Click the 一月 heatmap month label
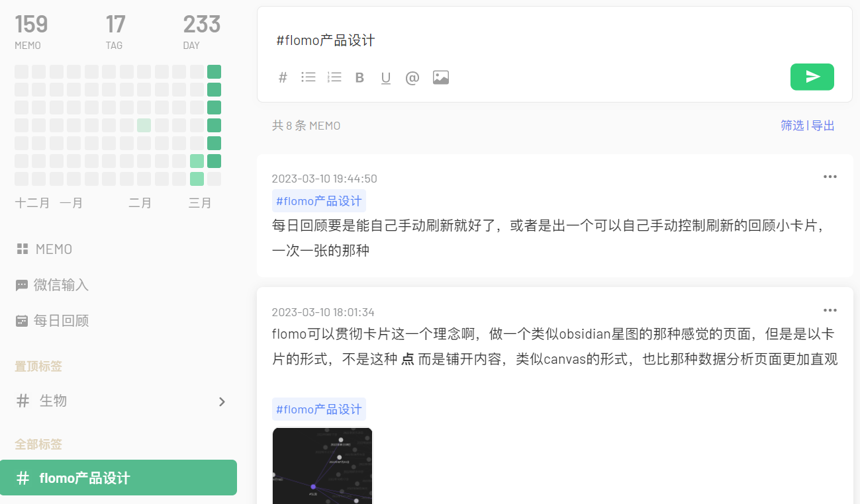 click(72, 203)
